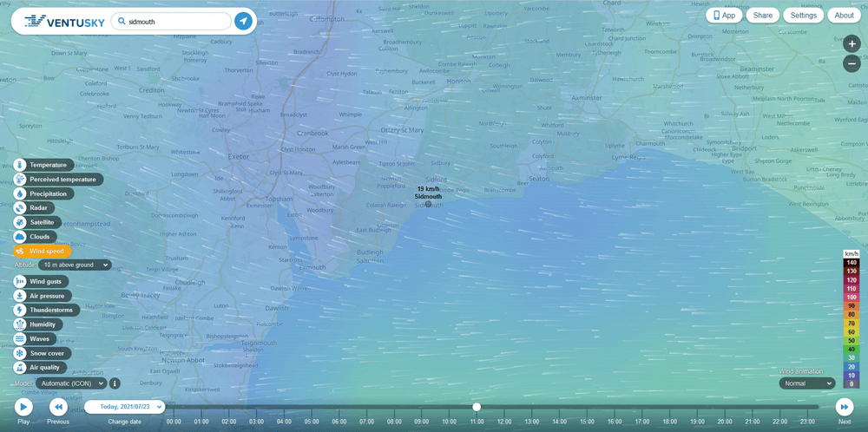Expand the Altitude dropdown
Viewport: 868px width, 432px height.
pos(76,265)
